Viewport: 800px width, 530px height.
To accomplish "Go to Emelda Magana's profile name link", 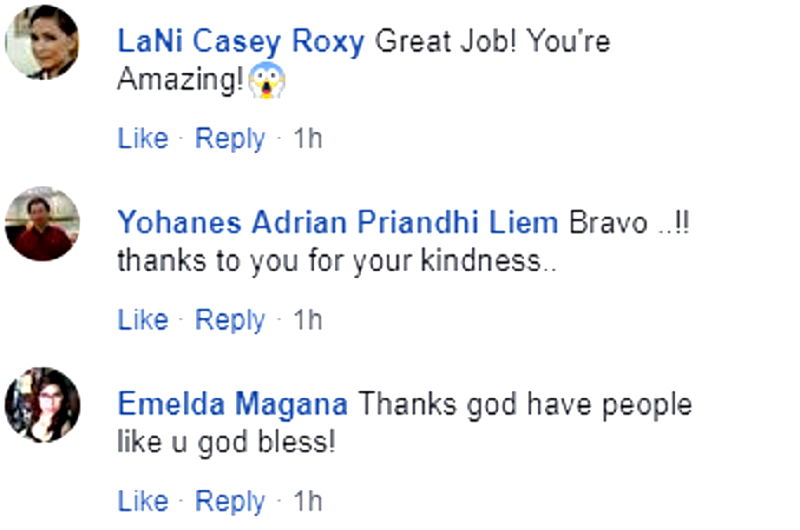I will [x=233, y=405].
